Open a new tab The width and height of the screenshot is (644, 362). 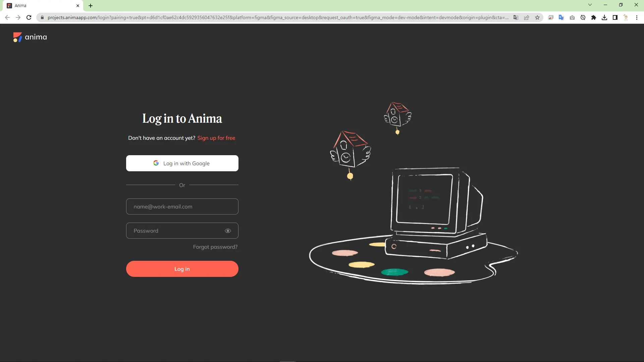coord(91,6)
